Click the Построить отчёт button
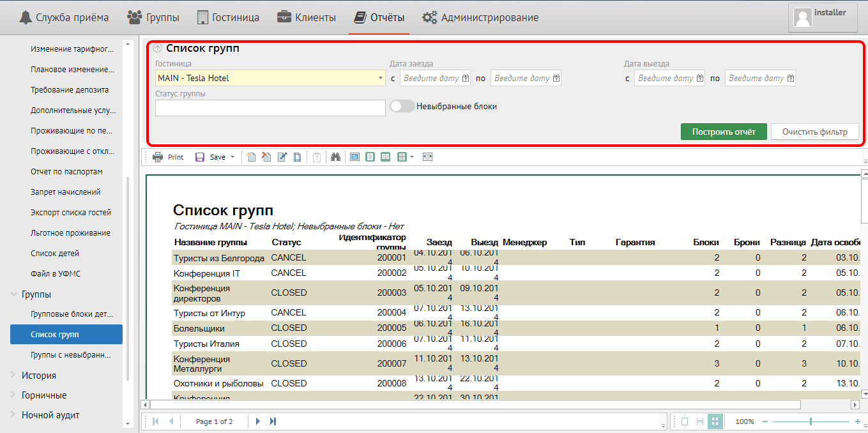 pyautogui.click(x=724, y=132)
